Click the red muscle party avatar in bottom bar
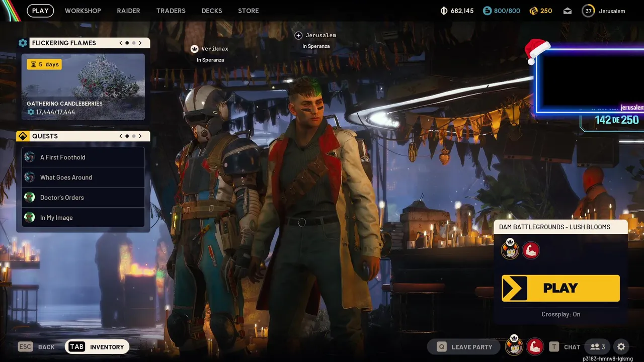This screenshot has height=362, width=644. pos(535,346)
